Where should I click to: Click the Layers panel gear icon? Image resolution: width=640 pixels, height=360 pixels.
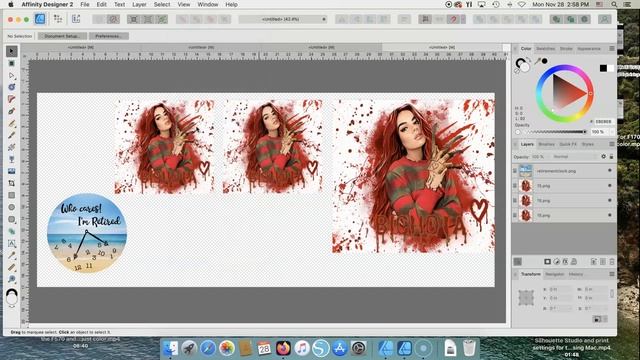coord(603,156)
